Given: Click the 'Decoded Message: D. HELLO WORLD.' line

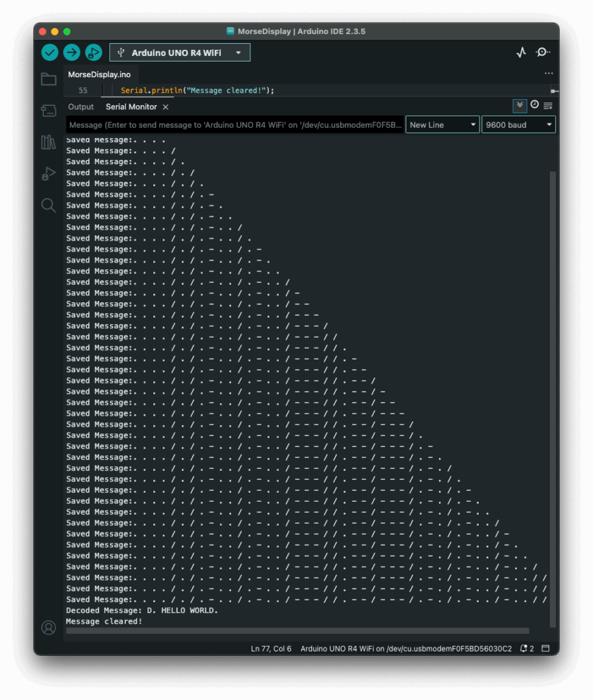Looking at the screenshot, I should point(142,610).
